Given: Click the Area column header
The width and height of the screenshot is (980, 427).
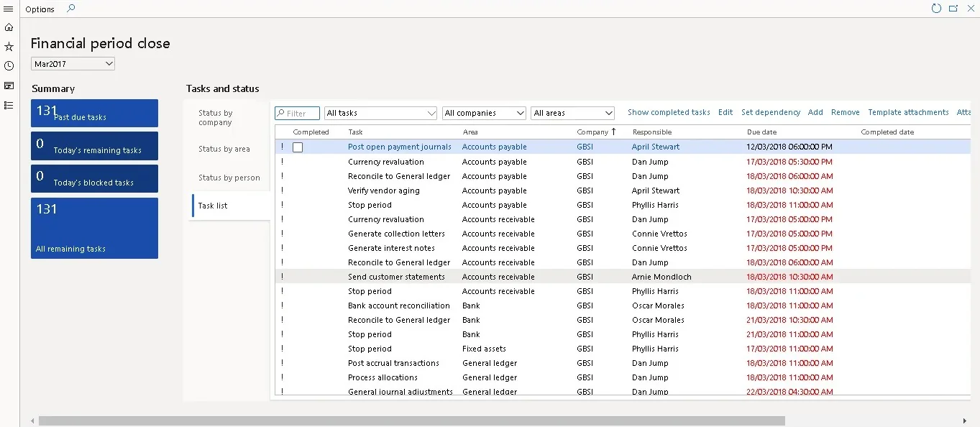Looking at the screenshot, I should click(x=470, y=132).
